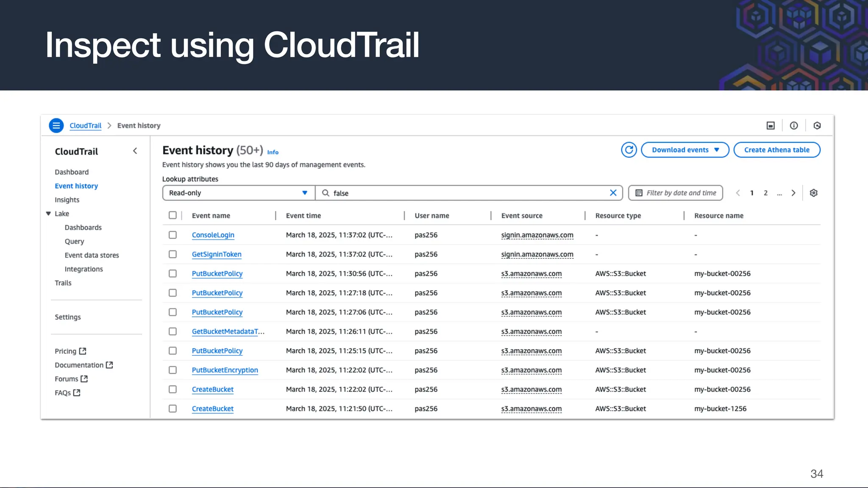The image size is (868, 488).
Task: Open Integrations under Lake
Action: 83,269
